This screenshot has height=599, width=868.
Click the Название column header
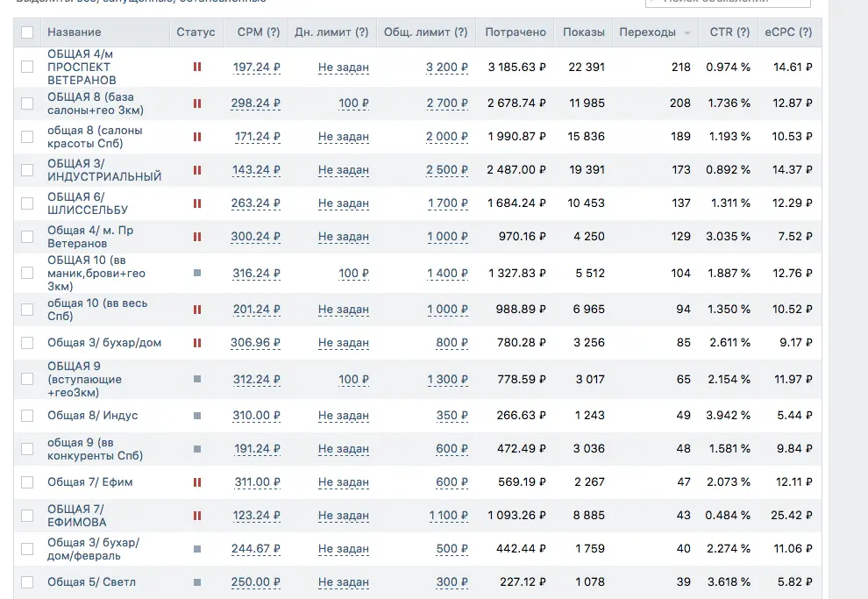point(75,32)
